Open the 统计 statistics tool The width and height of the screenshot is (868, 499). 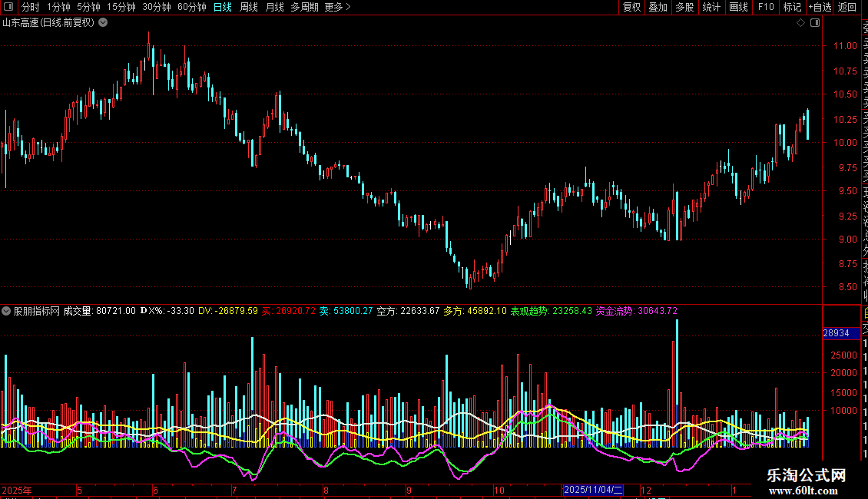coord(711,8)
